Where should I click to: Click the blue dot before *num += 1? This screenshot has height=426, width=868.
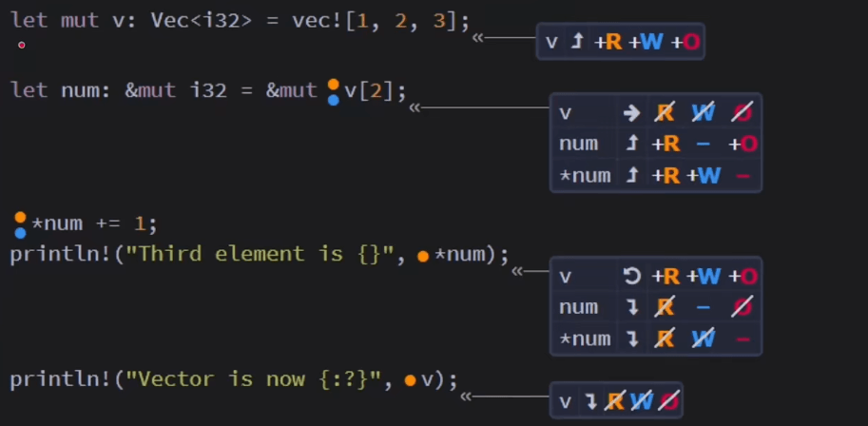(x=21, y=233)
